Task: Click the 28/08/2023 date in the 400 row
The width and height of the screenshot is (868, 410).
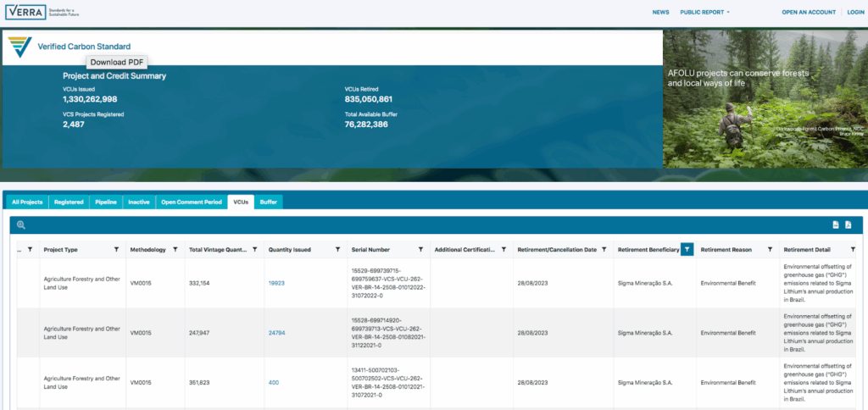Action: pos(532,382)
